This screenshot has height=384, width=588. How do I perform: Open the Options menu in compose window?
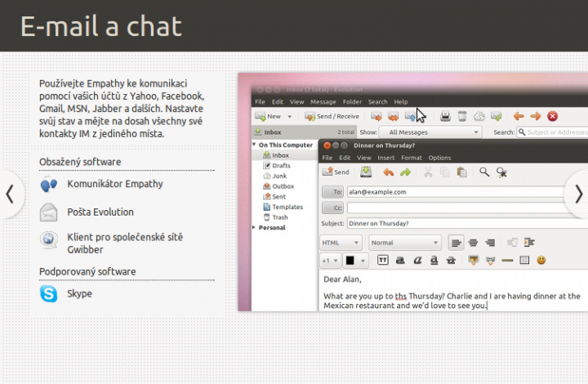click(x=439, y=158)
